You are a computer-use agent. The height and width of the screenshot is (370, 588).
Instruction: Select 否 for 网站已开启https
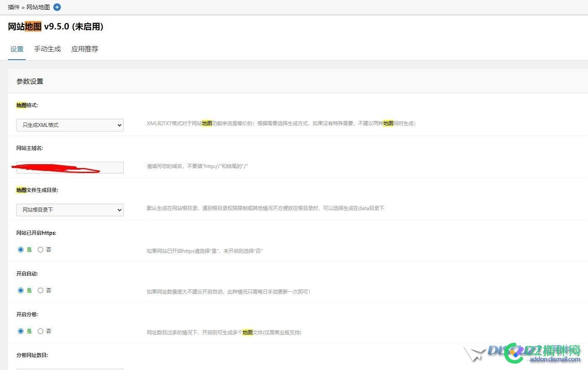coord(40,250)
